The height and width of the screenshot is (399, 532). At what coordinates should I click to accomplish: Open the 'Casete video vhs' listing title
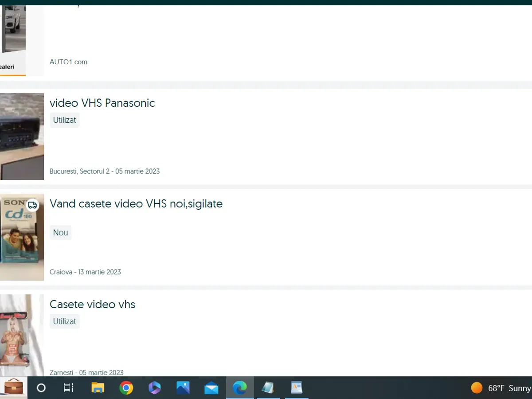click(92, 305)
